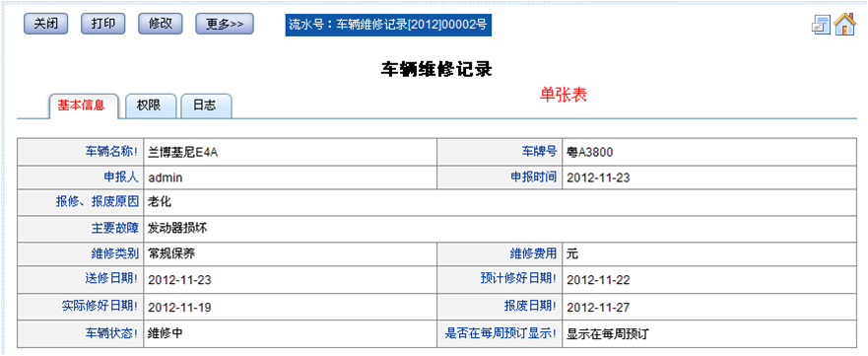Click the 维修费用 label
This screenshot has height=356, width=868.
coord(533,253)
